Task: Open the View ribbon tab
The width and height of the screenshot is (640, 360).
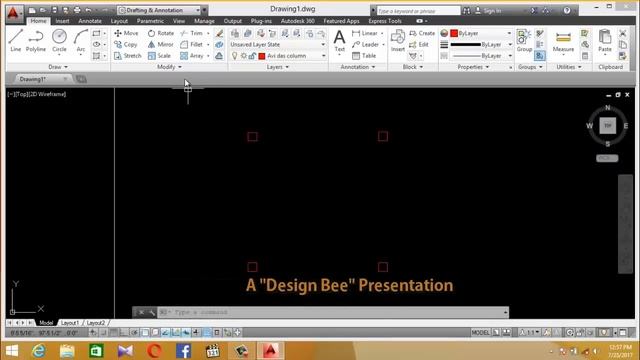Action: pos(179,21)
